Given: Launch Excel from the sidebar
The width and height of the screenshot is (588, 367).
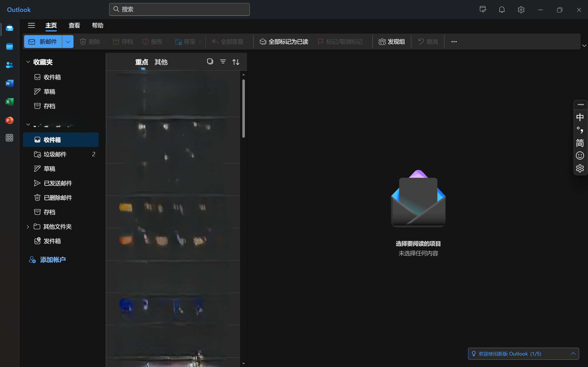Looking at the screenshot, I should point(9,102).
